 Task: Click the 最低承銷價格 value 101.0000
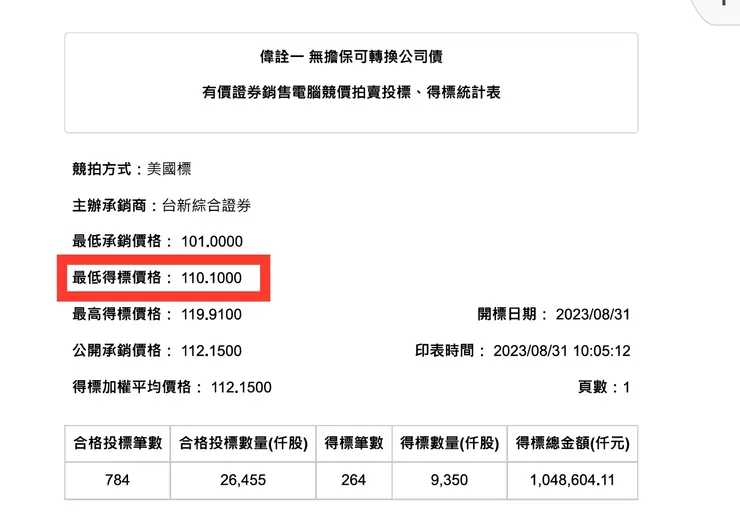[212, 242]
